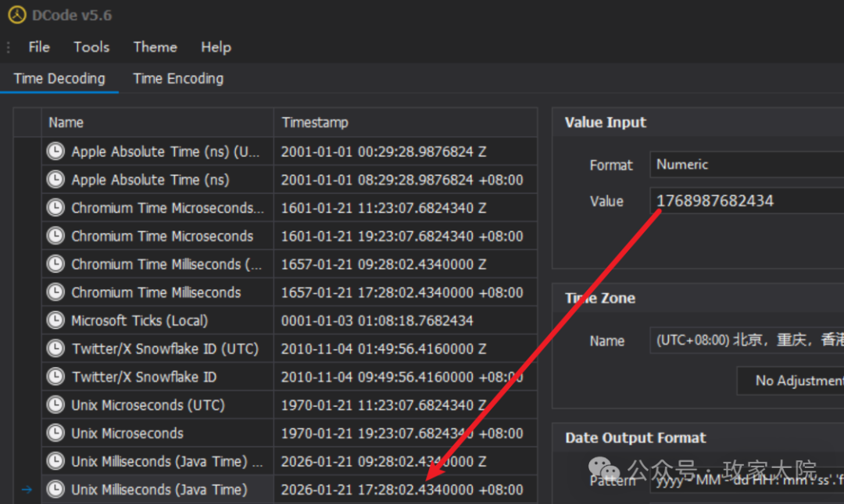Click clock icon beside Twitter/X Snowflake ID (UTC)
The image size is (844, 504).
[x=55, y=349]
